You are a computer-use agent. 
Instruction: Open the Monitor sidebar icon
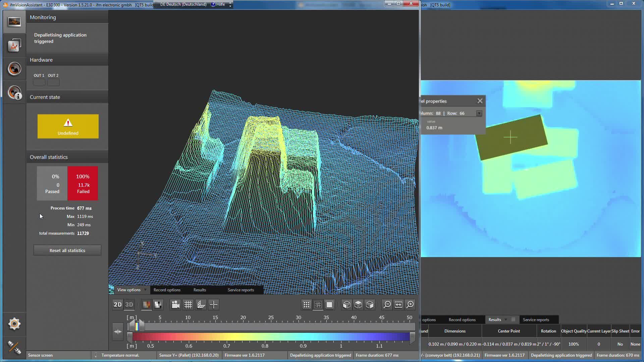coord(14,22)
